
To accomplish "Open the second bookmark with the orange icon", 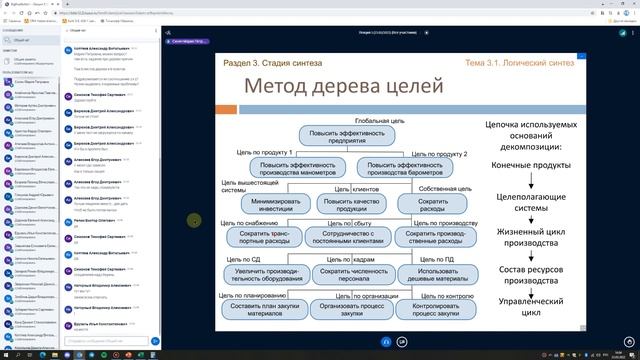I will coord(41,21).
